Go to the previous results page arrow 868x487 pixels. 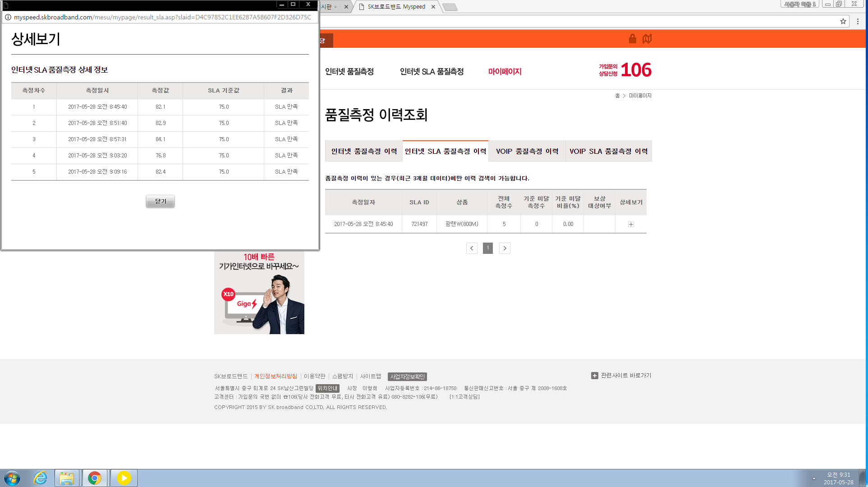click(472, 248)
